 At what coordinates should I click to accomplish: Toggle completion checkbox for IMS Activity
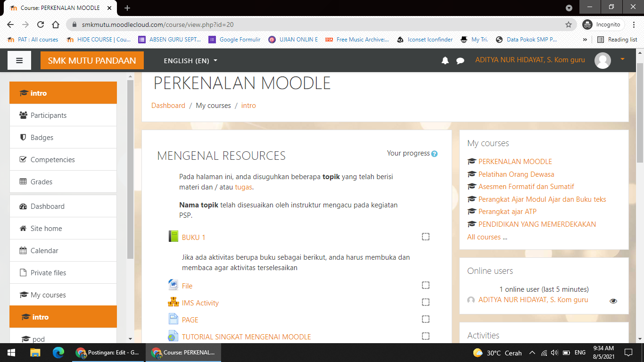point(426,302)
